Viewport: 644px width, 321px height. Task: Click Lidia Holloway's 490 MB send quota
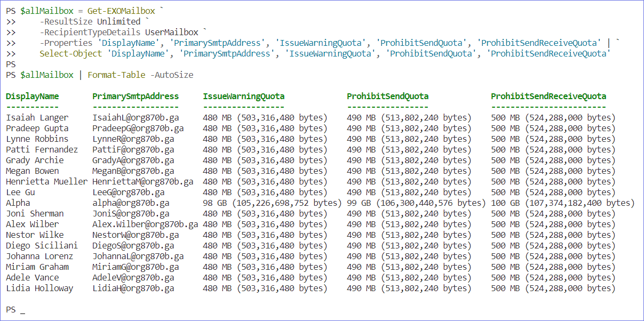tap(409, 288)
